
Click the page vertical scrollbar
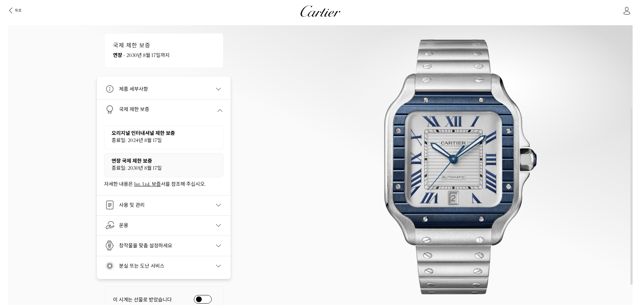631,196
